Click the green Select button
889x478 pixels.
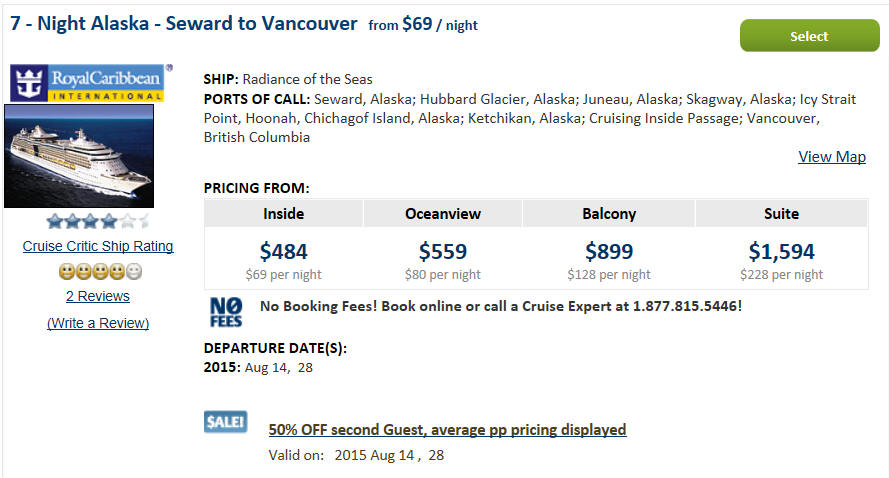coord(809,36)
